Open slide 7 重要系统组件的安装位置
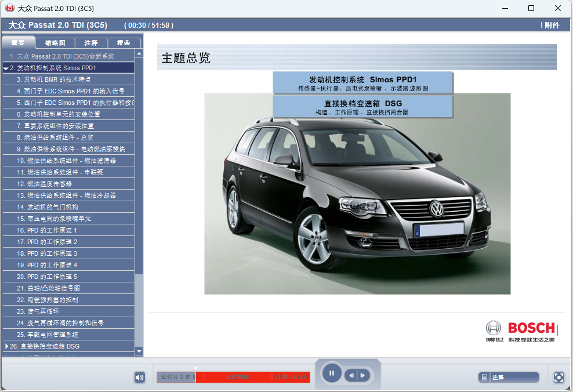The width and height of the screenshot is (573, 392). coord(68,126)
